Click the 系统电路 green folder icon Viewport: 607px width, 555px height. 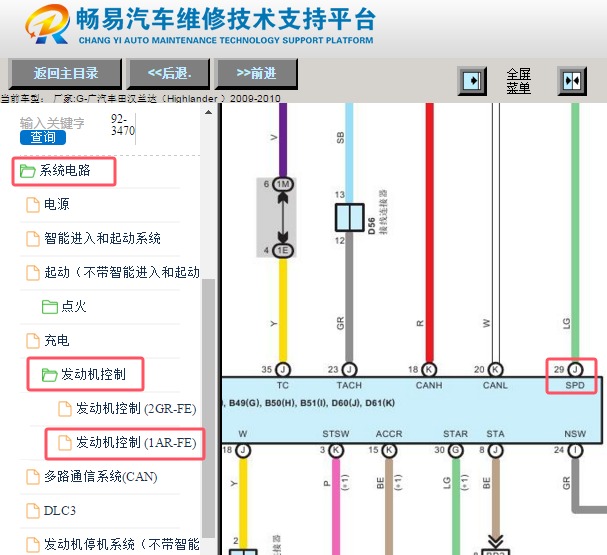pos(27,171)
